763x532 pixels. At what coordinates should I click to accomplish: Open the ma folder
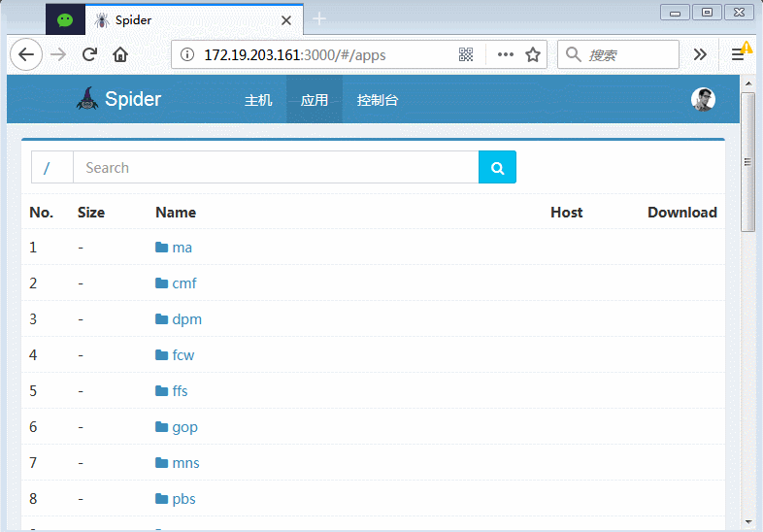click(x=182, y=248)
